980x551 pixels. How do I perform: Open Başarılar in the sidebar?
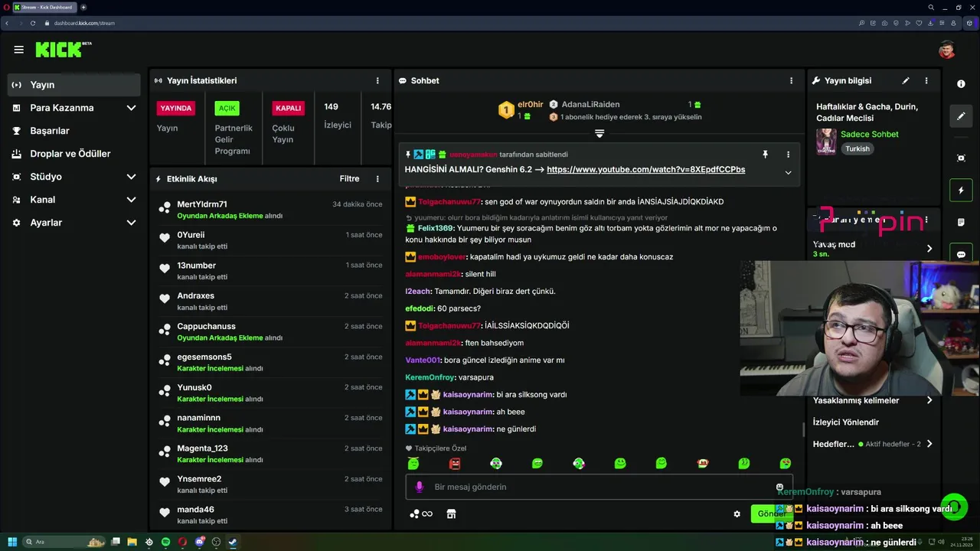pos(74,131)
